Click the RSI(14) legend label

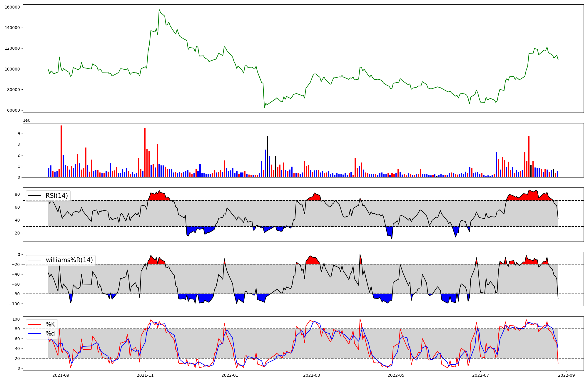[56, 196]
